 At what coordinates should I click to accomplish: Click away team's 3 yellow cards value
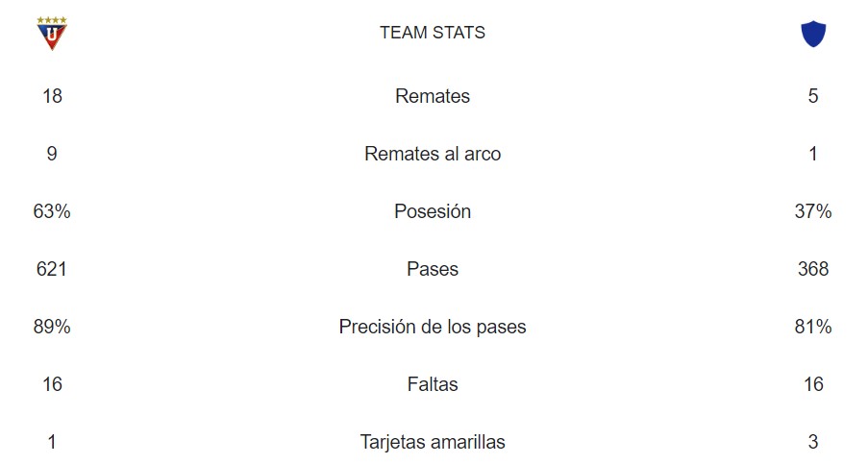tap(813, 442)
